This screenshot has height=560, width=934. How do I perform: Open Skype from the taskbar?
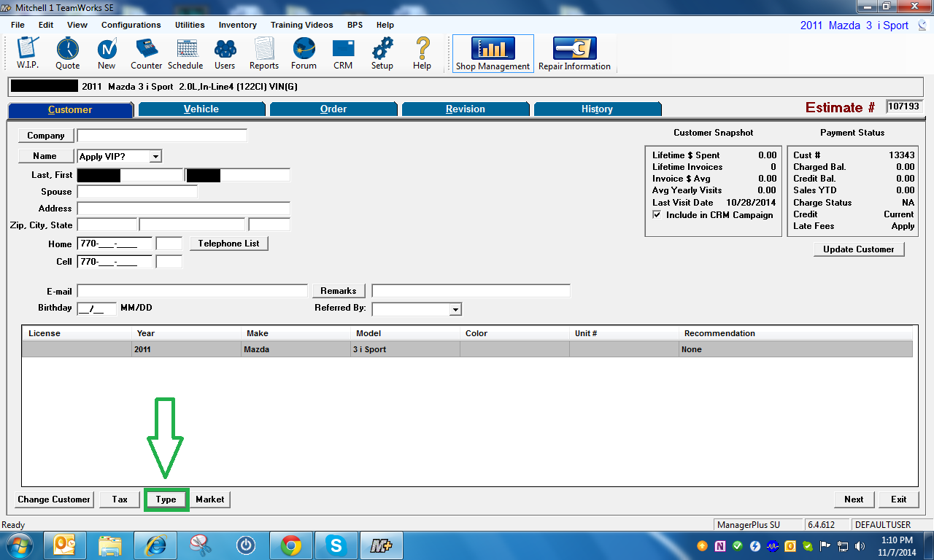click(x=336, y=545)
